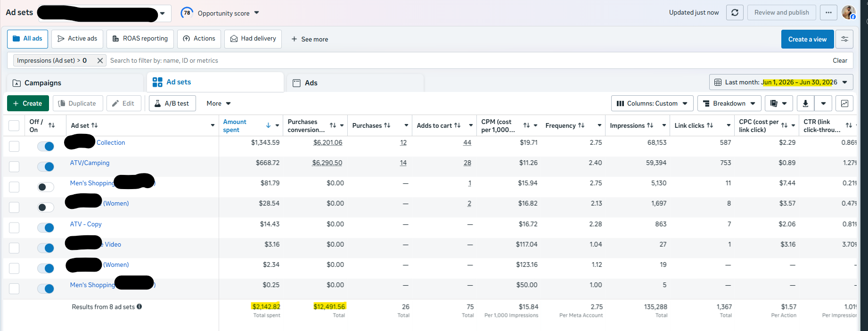868x331 pixels.
Task: Sort by Frequency column arrows
Action: [x=581, y=125]
